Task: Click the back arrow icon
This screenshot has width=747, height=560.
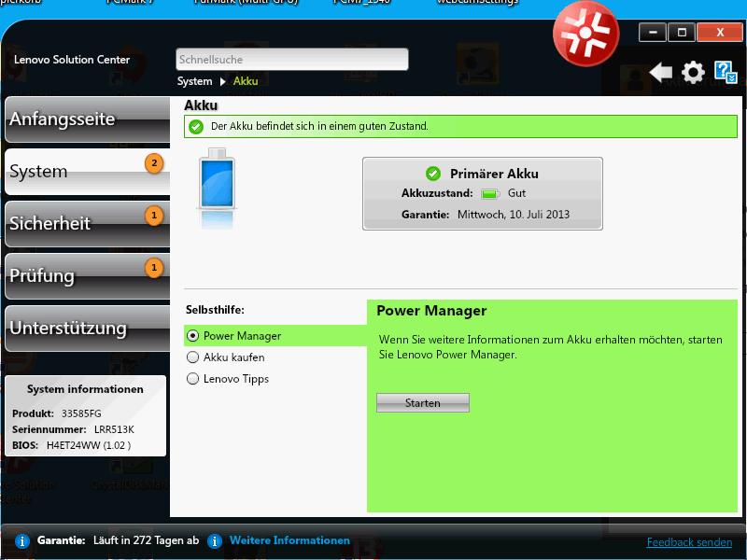Action: 661,73
